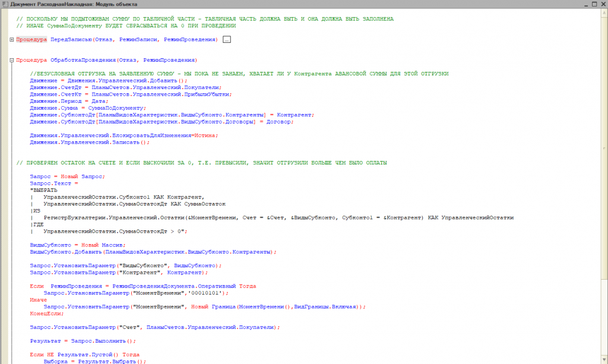
Task: Open the collapsed code ellipsis box
Action: click(227, 40)
